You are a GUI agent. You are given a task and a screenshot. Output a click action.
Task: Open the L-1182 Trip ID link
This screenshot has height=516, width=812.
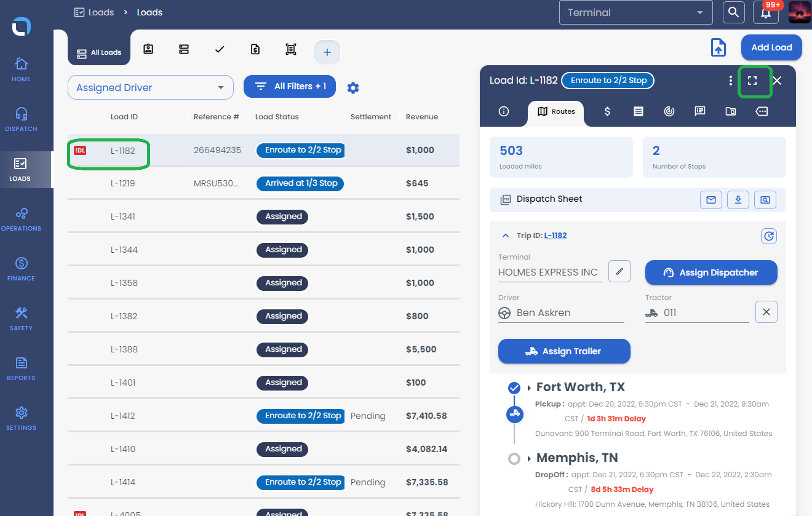[555, 236]
